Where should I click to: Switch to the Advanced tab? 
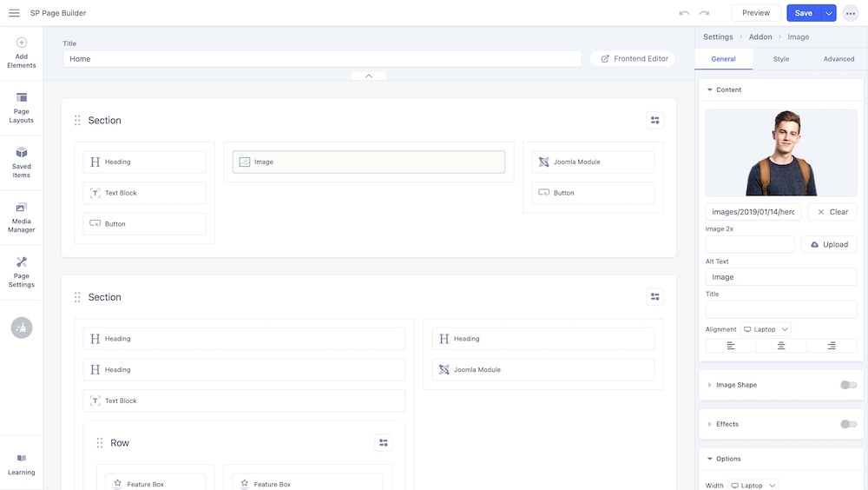[838, 59]
